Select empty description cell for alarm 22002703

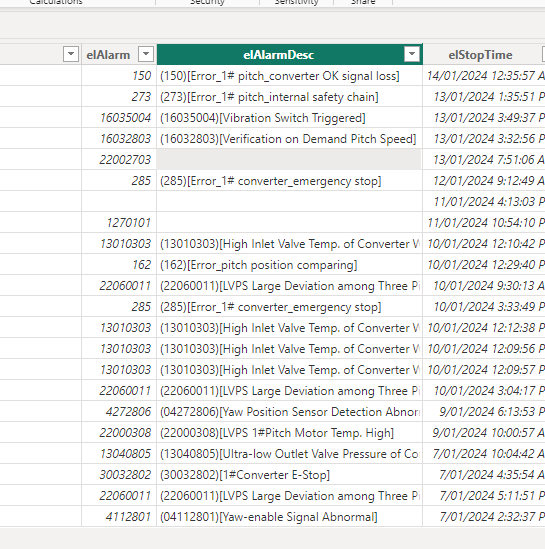click(x=289, y=160)
